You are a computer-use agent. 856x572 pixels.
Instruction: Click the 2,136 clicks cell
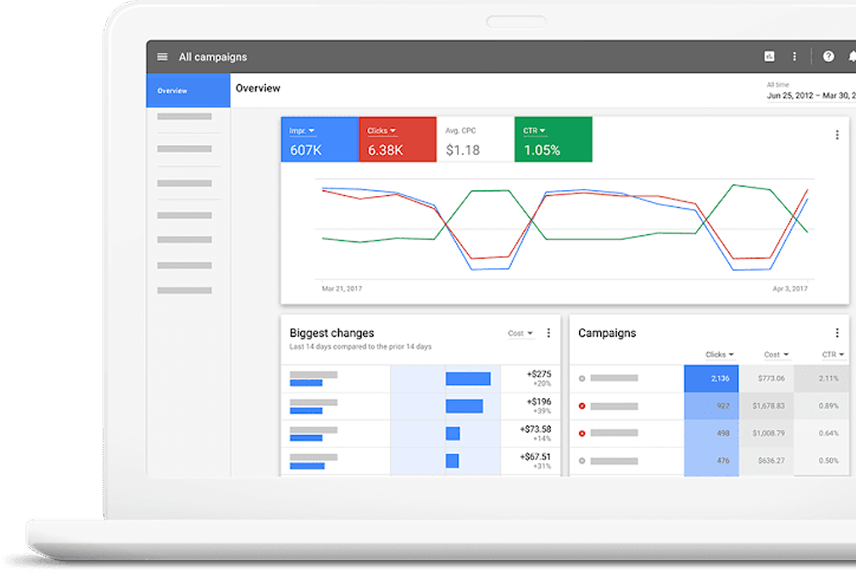point(711,379)
